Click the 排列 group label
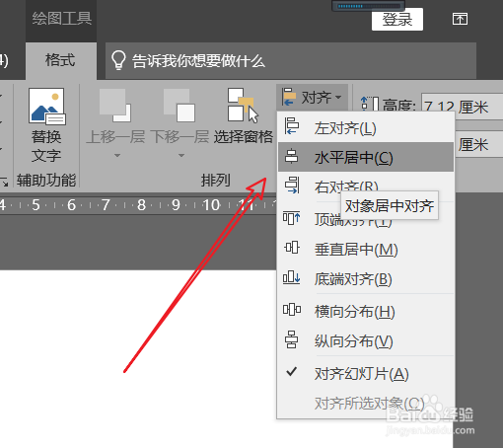This screenshot has width=503, height=448. coord(216,181)
